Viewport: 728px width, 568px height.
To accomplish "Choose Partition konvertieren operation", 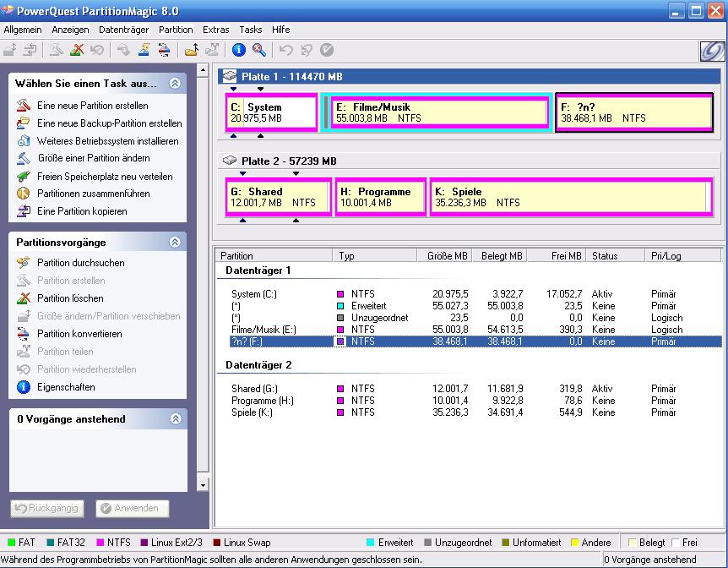I will pyautogui.click(x=79, y=333).
